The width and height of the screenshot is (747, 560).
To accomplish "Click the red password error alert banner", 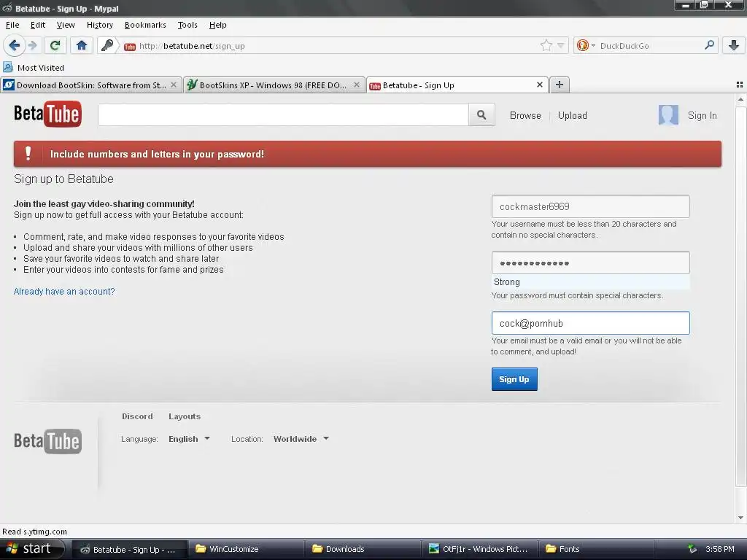I will click(x=368, y=154).
